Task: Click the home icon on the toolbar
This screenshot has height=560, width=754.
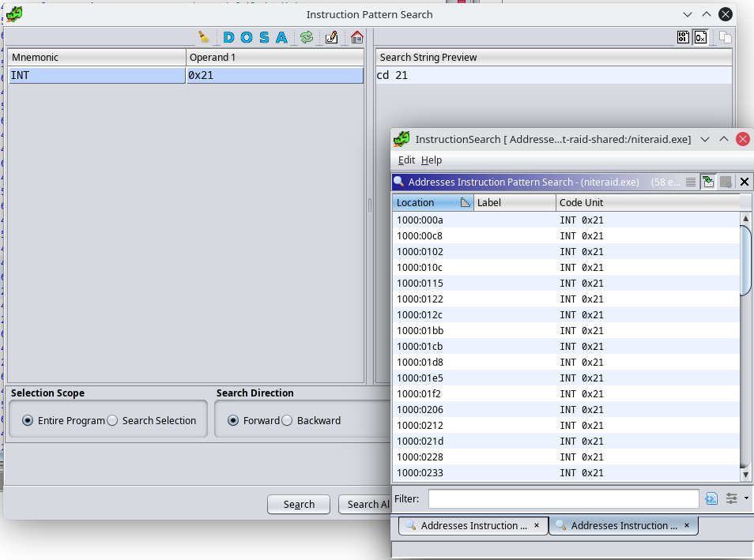Action: (356, 36)
